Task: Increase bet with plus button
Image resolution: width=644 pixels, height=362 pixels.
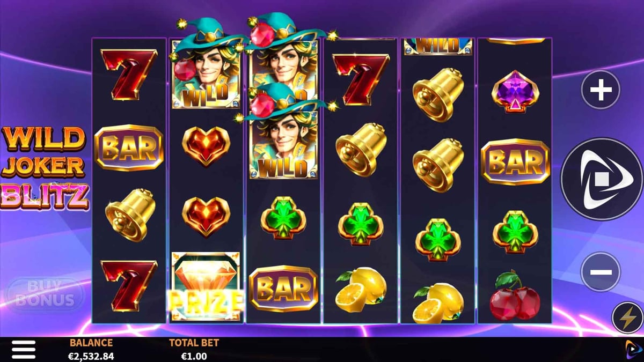Action: tap(601, 91)
